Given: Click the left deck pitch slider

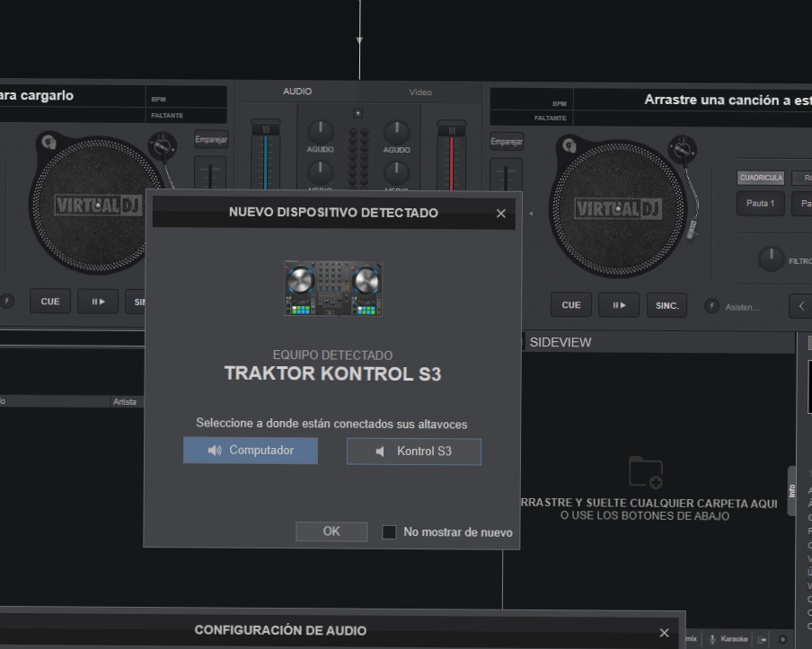Looking at the screenshot, I should coord(210,173).
